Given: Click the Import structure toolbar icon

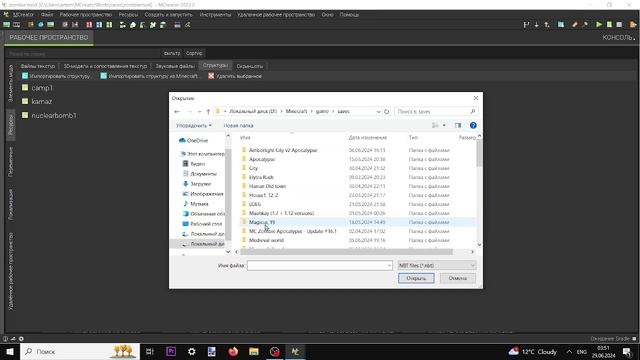Looking at the screenshot, I should pos(25,76).
